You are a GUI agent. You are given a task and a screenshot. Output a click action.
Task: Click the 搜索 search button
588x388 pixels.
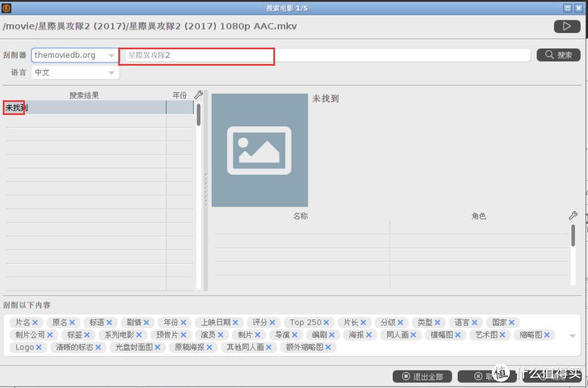point(558,55)
